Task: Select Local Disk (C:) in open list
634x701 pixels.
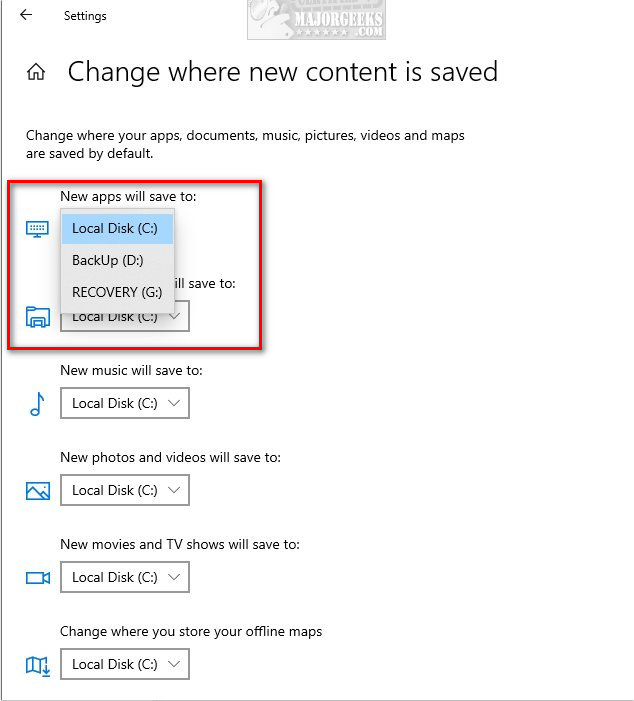Action: 117,229
